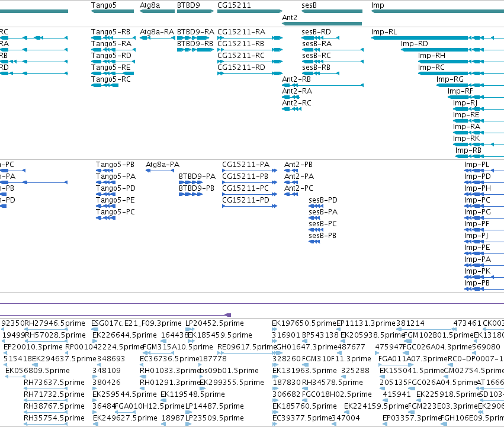The height and width of the screenshot is (427, 504).
Task: Select transcript Atg8a-RA
Action: coord(157,38)
